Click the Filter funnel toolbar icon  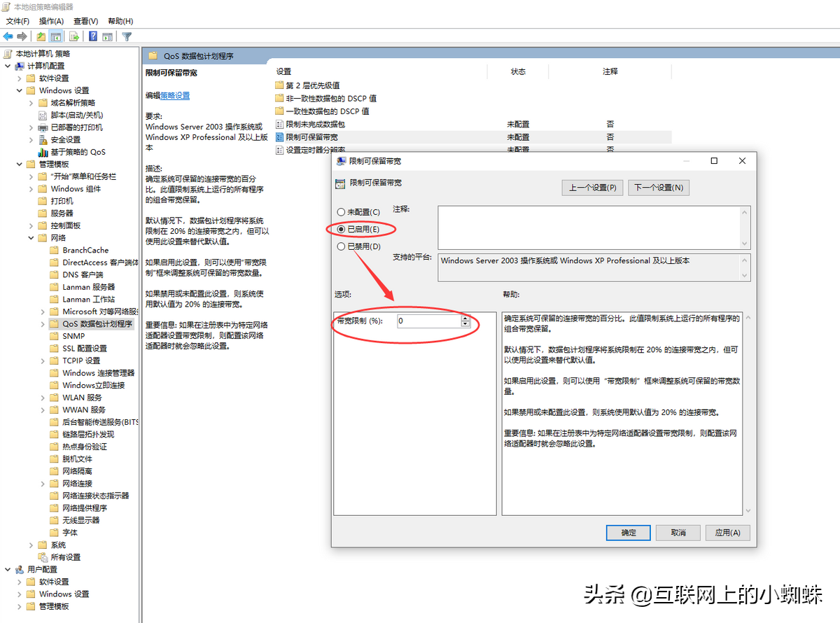coord(127,36)
